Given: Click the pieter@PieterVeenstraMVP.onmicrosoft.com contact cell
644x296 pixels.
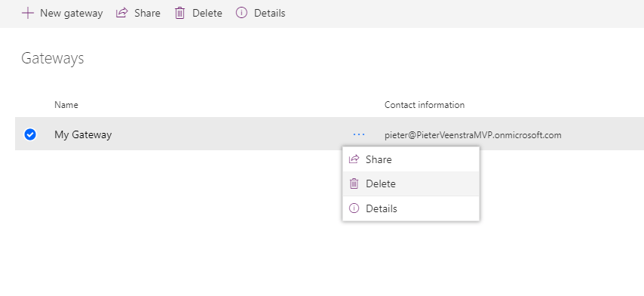Looking at the screenshot, I should click(x=473, y=135).
